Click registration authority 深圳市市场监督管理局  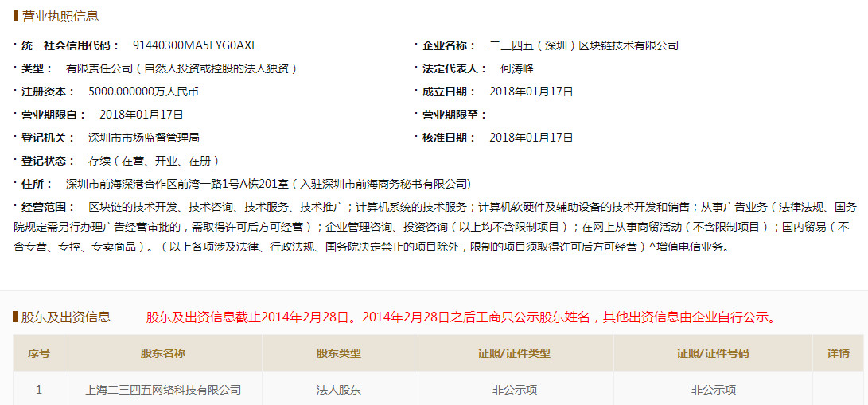[144, 138]
